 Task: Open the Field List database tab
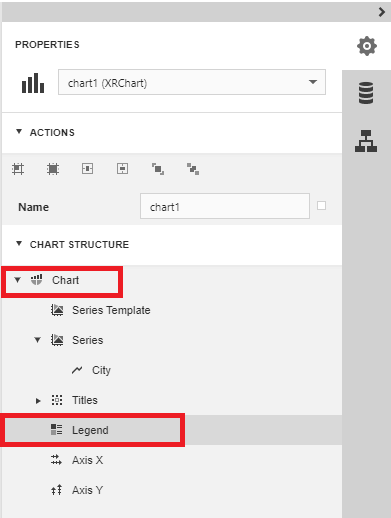pyautogui.click(x=366, y=93)
